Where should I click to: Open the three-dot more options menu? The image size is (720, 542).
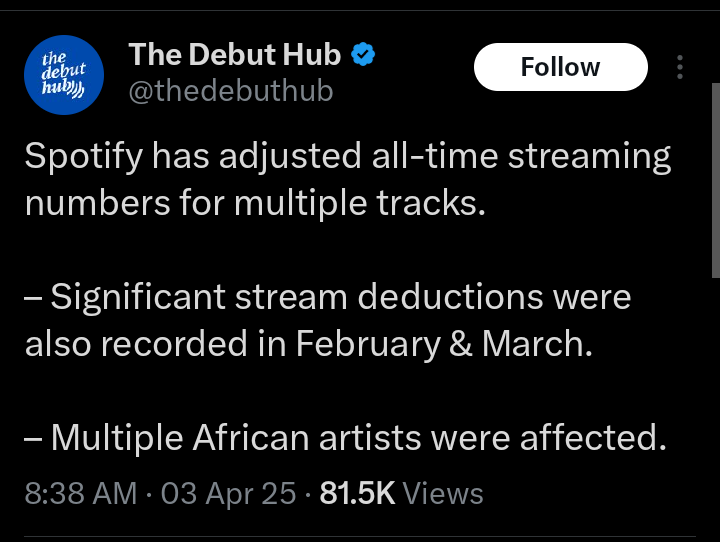(x=680, y=67)
